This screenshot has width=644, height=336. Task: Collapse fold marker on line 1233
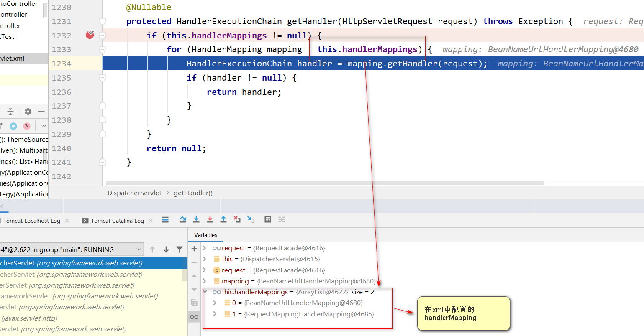pyautogui.click(x=102, y=49)
